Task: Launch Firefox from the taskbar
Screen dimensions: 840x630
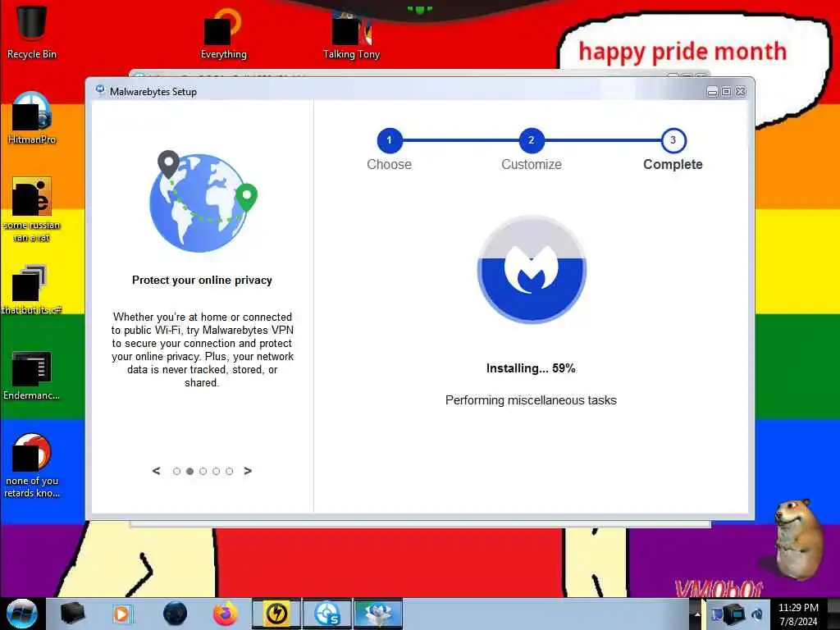Action: (x=225, y=614)
